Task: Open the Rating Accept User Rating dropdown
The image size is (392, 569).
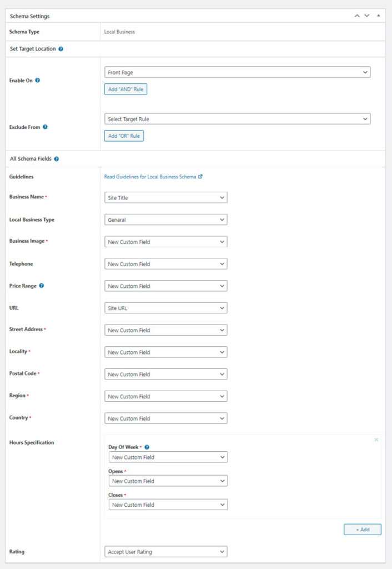Action: click(165, 552)
